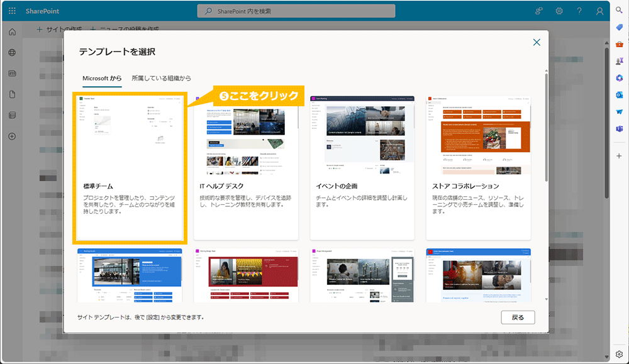Open the search icon in the right edge sidebar
This screenshot has width=629, height=364.
[618, 11]
